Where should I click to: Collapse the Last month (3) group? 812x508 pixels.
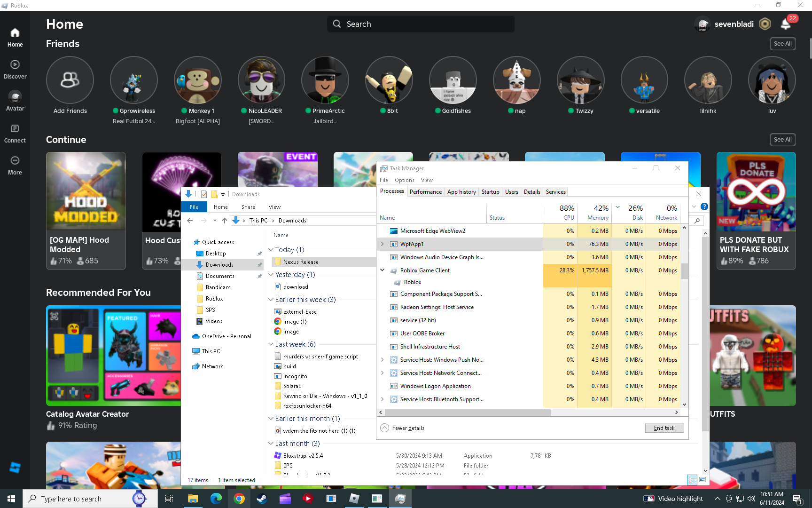point(271,444)
